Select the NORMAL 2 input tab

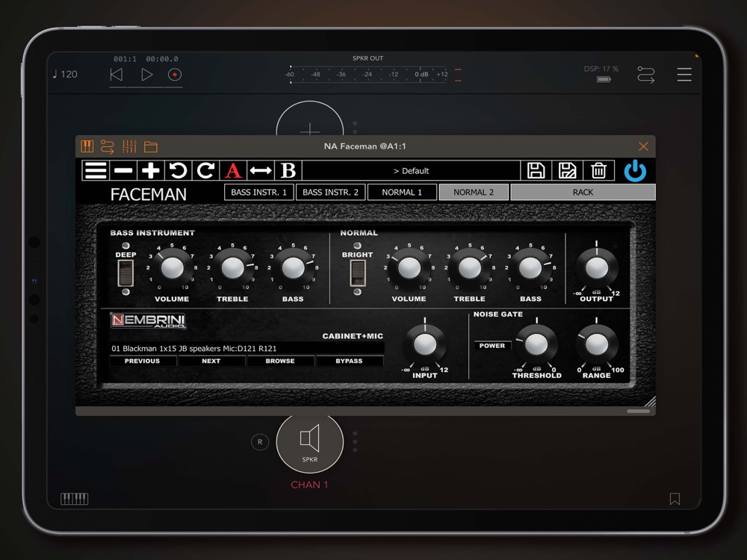pyautogui.click(x=474, y=193)
